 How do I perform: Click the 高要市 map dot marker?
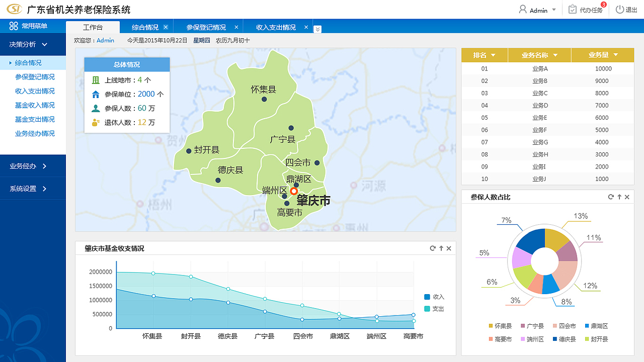[287, 204]
